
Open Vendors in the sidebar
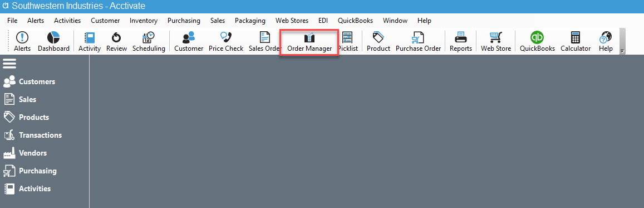25,153
